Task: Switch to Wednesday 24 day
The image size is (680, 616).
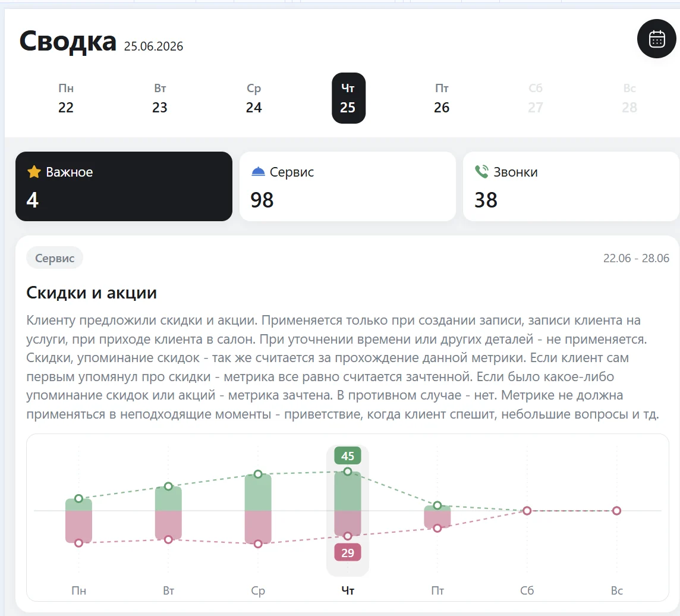Action: (254, 99)
